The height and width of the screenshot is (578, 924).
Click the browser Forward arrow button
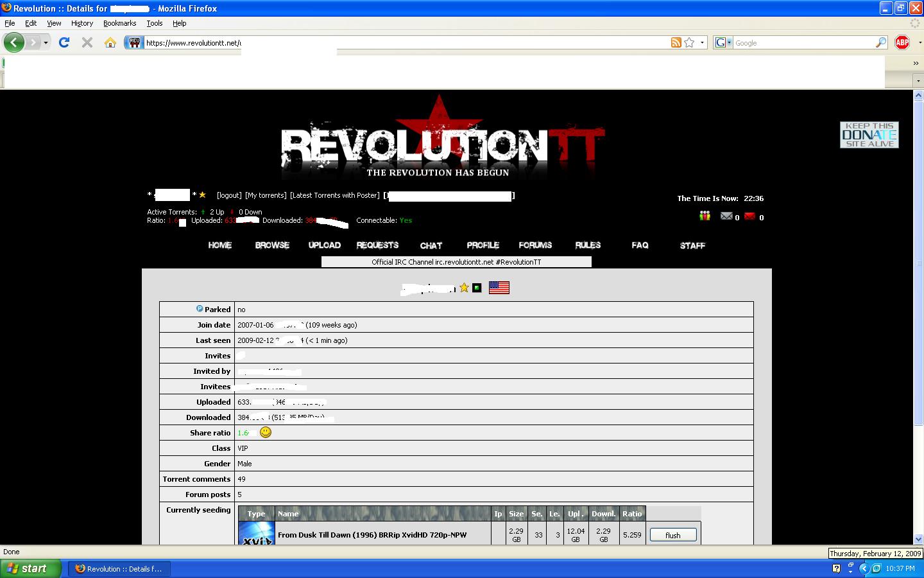33,42
